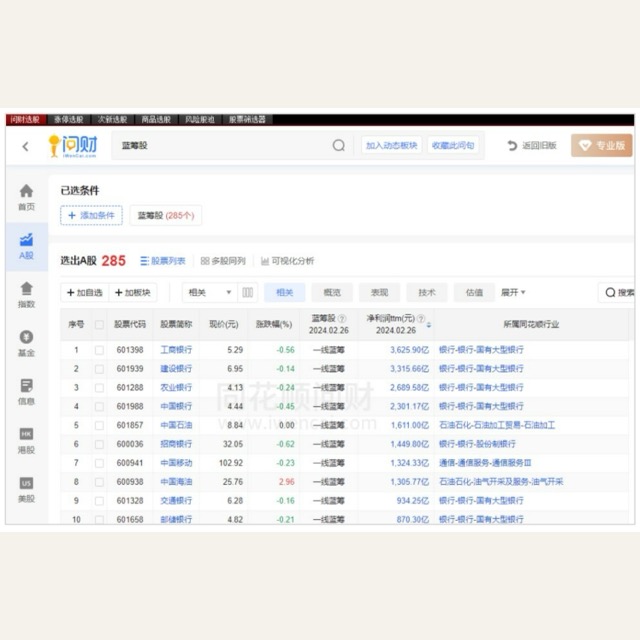
Task: Click 蓝筹股 (285个) condition tag
Action: (166, 215)
